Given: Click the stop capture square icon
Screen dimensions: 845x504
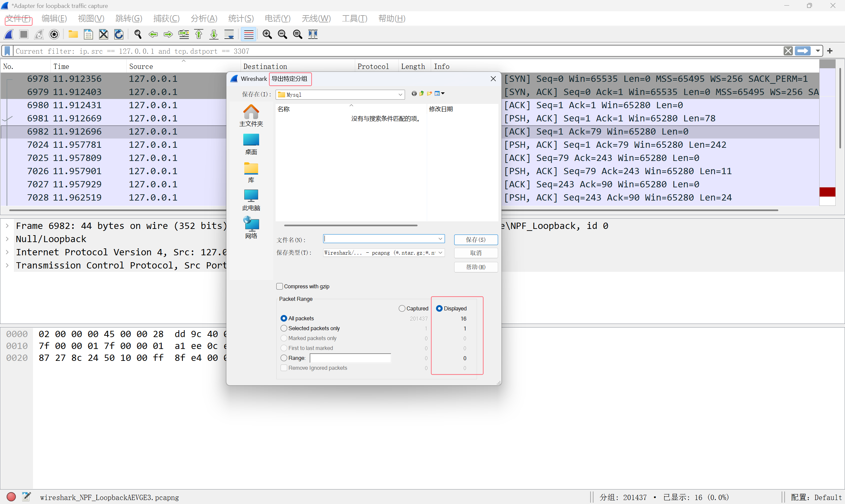Looking at the screenshot, I should [x=24, y=34].
